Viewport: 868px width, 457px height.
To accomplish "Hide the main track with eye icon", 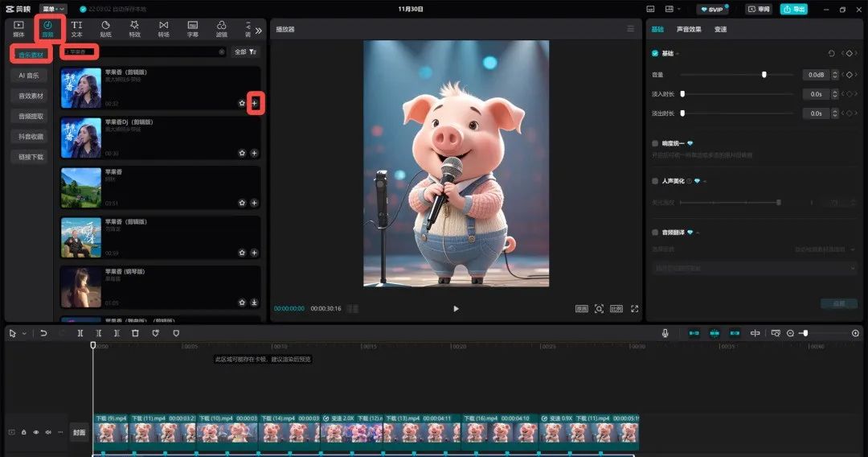I will (x=36, y=432).
